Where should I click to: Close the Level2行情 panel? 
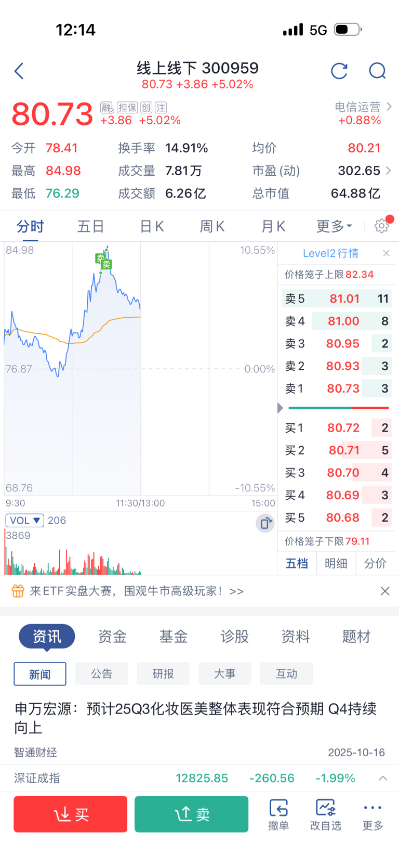386,253
